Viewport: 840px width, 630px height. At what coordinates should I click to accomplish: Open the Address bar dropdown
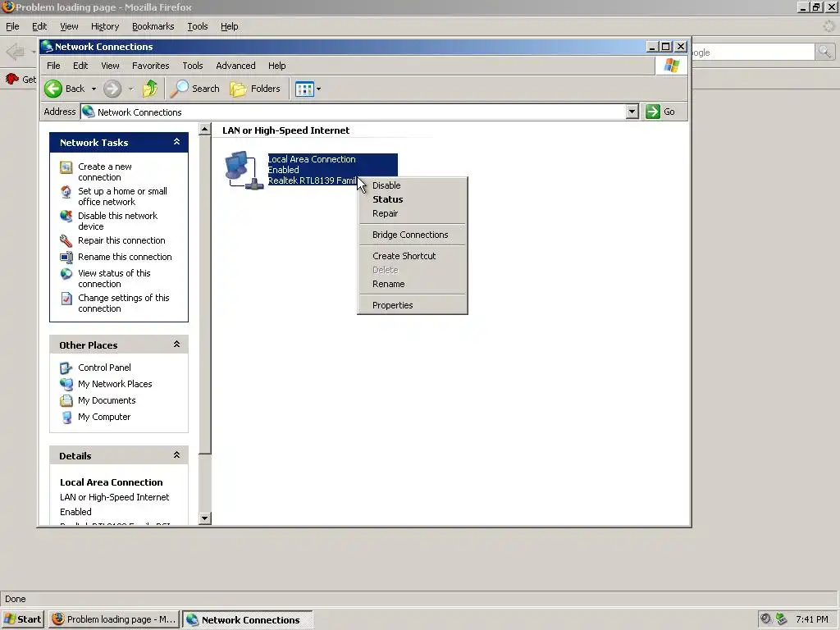632,112
